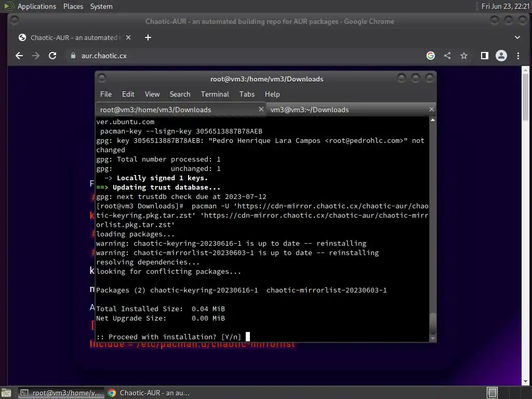
Task: Click 'Total Installed Size' line
Action: (x=161, y=309)
